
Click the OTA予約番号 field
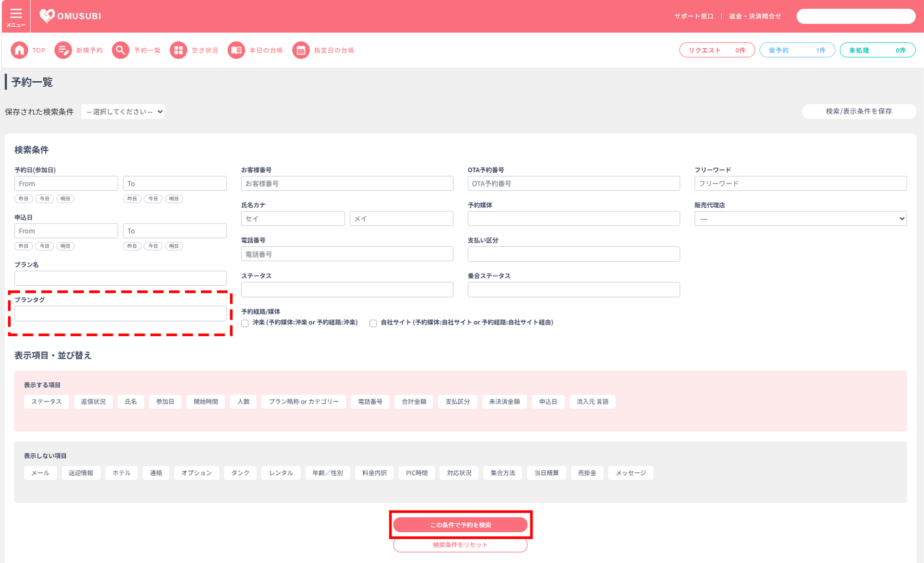pyautogui.click(x=574, y=183)
